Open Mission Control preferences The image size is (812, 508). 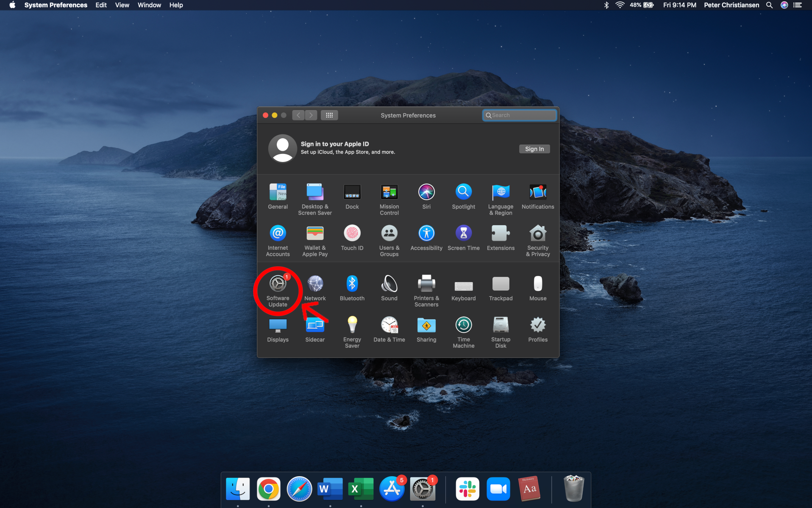pyautogui.click(x=389, y=199)
